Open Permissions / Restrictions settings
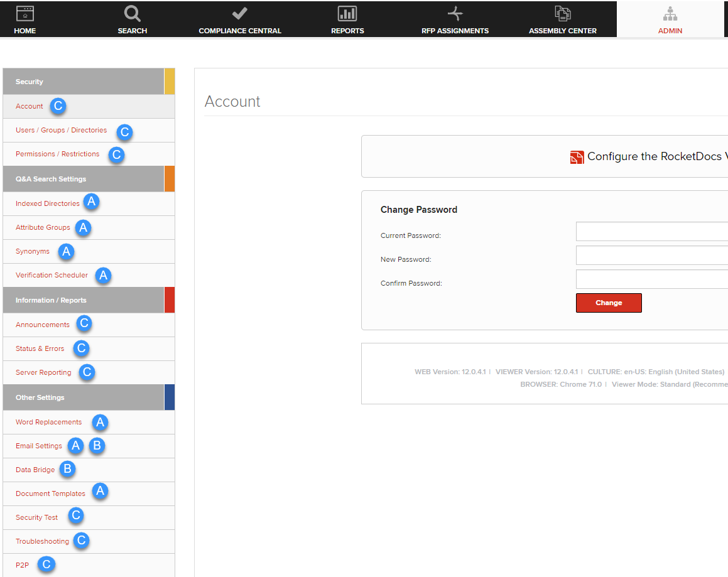This screenshot has width=728, height=577. tap(58, 154)
